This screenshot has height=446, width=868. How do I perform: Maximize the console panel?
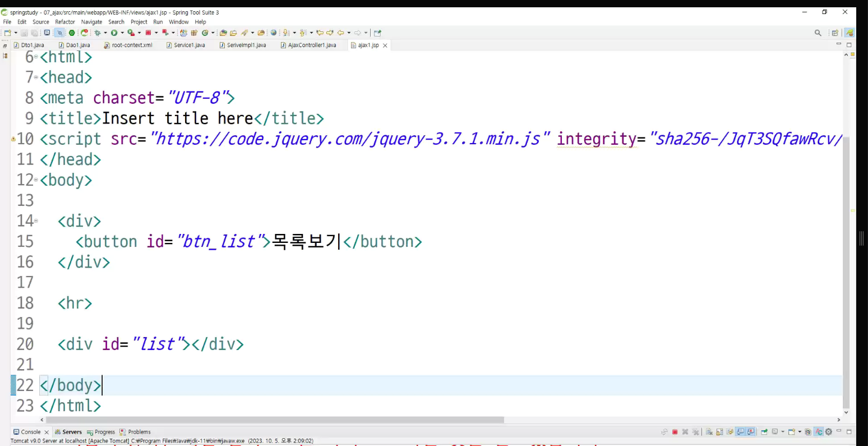point(849,432)
